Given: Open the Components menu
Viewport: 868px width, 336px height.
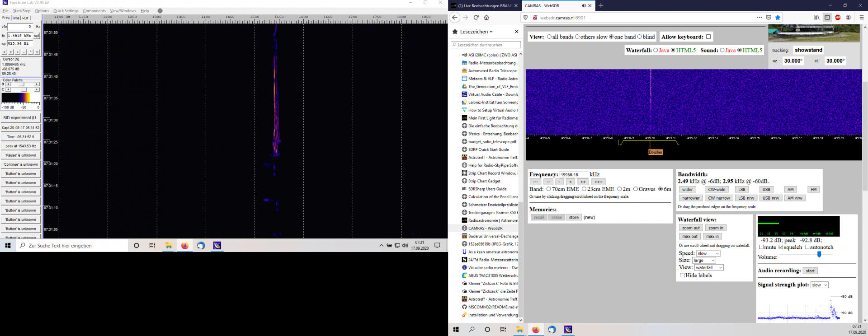Looking at the screenshot, I should (x=94, y=11).
